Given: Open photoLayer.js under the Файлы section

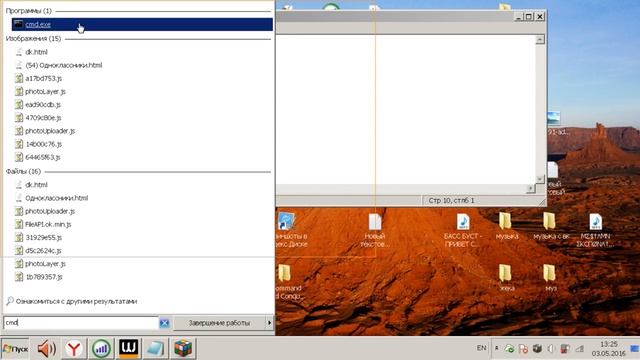Looking at the screenshot, I should (45, 264).
